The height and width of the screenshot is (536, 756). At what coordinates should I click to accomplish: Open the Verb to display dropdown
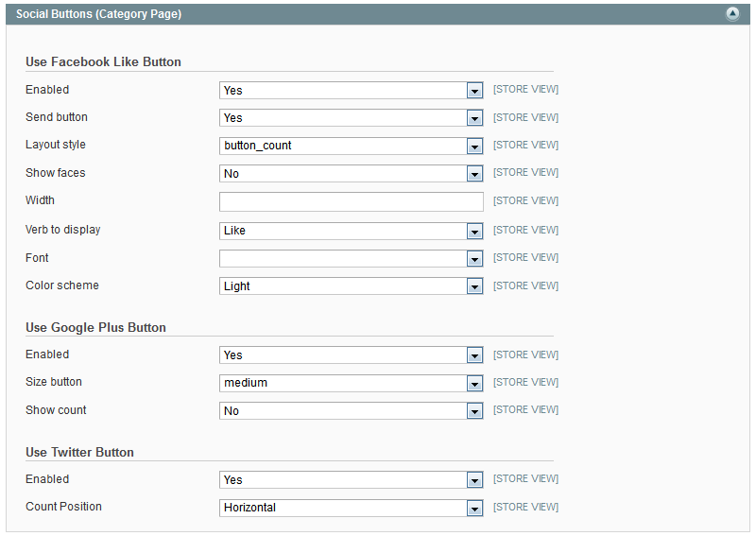point(351,231)
